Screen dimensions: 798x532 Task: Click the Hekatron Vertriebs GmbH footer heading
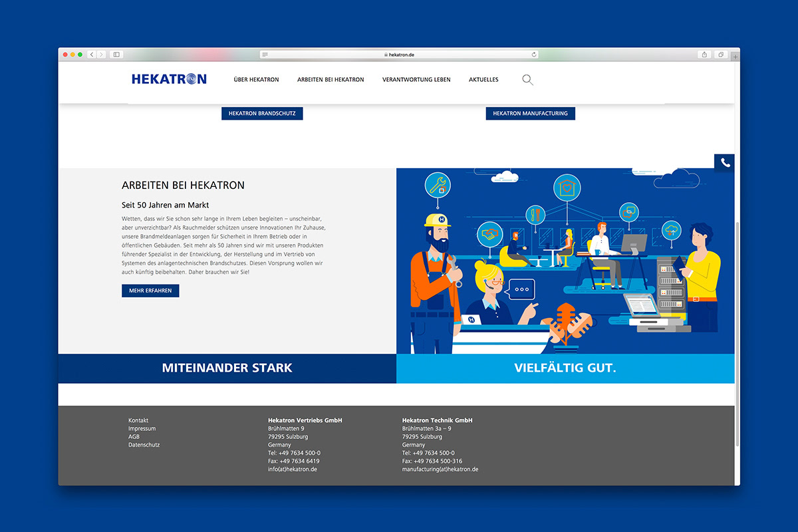point(305,420)
